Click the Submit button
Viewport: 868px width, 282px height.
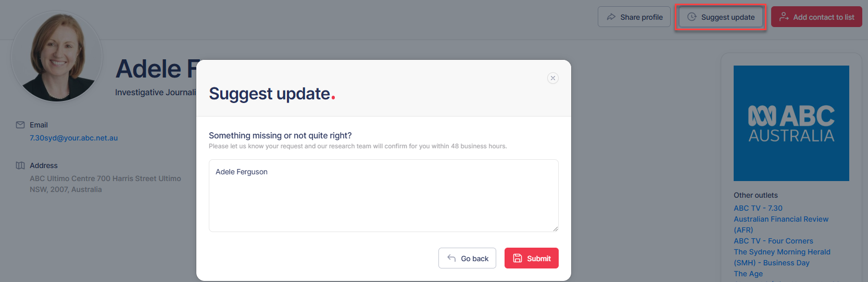(531, 258)
